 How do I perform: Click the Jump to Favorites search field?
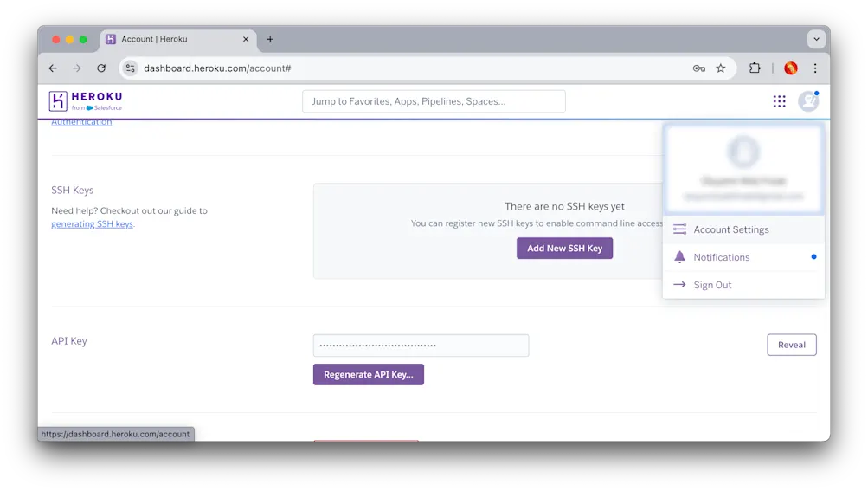point(434,101)
